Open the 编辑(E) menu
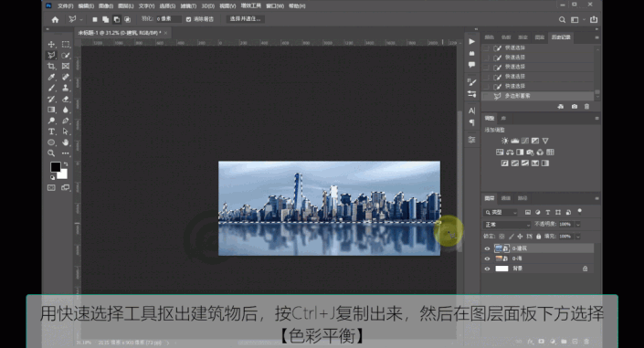 (x=86, y=6)
